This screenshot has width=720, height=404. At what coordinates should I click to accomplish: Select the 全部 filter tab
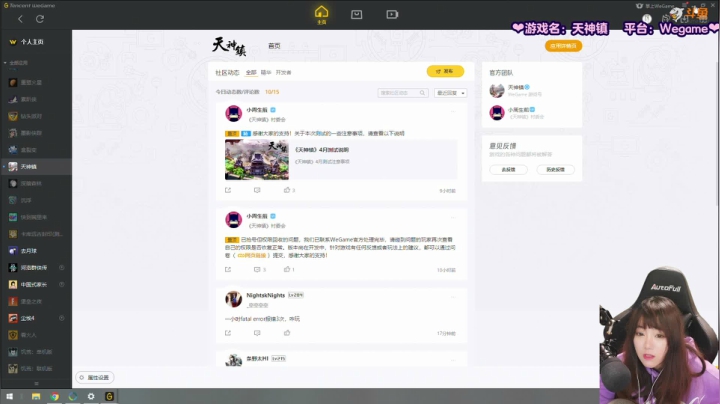251,73
